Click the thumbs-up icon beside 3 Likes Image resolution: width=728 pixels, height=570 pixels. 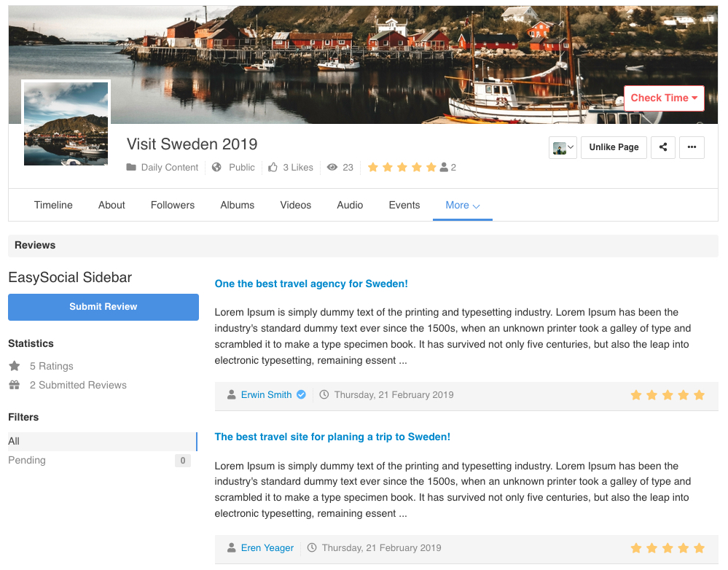[273, 167]
